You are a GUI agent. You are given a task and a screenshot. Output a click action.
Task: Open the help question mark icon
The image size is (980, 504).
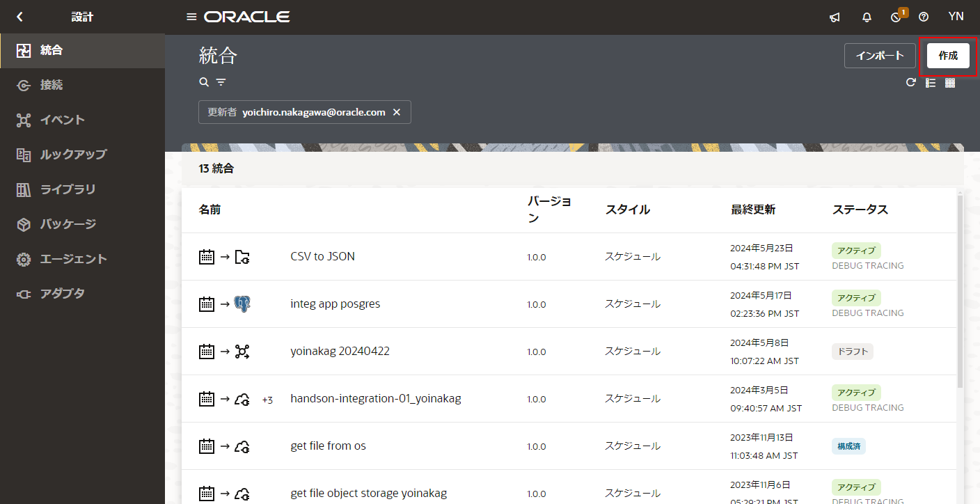pyautogui.click(x=924, y=17)
